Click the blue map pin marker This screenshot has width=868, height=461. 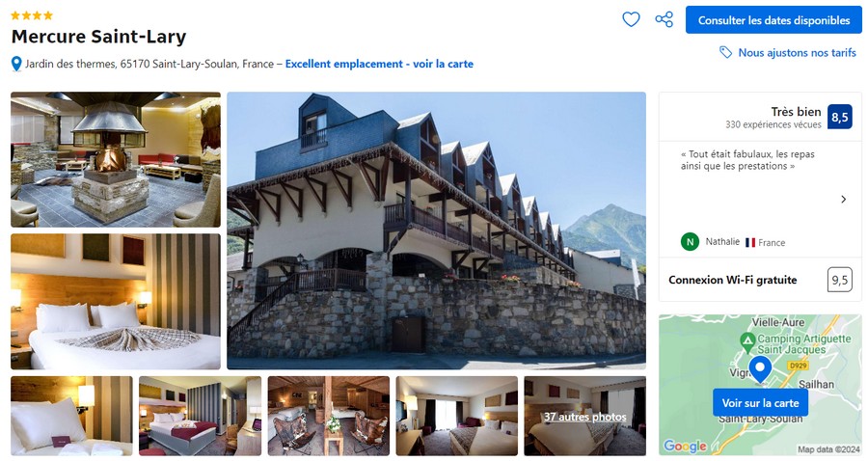coord(760,369)
